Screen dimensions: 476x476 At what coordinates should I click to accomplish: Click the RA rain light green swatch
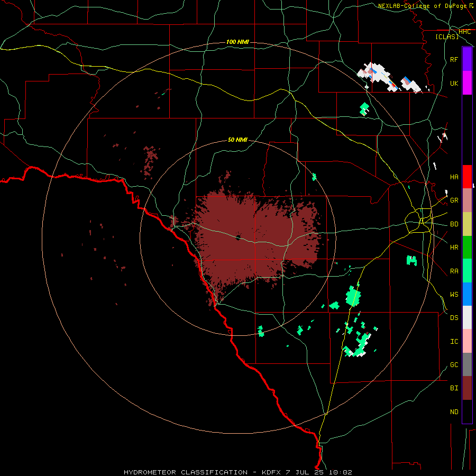coord(467,271)
